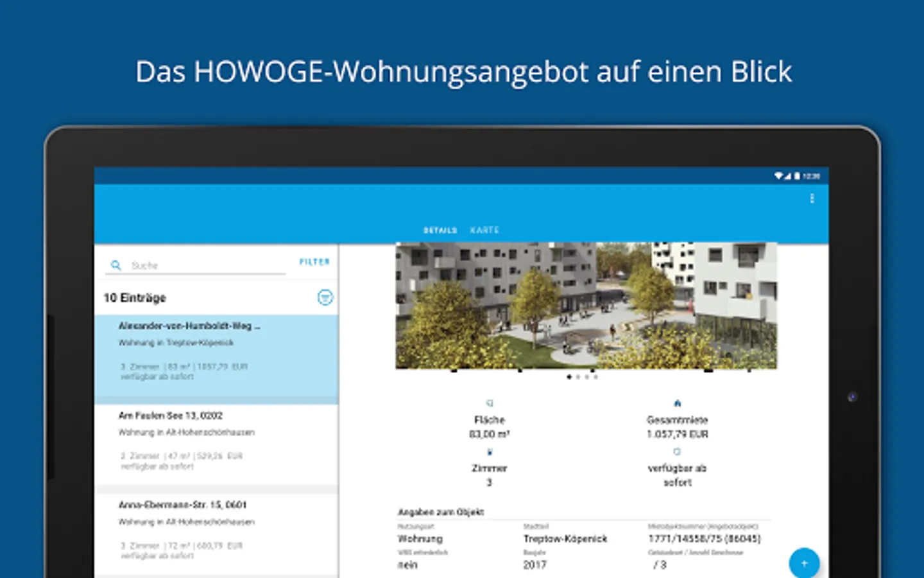
Task: Switch to the KARTE tab
Action: (484, 230)
